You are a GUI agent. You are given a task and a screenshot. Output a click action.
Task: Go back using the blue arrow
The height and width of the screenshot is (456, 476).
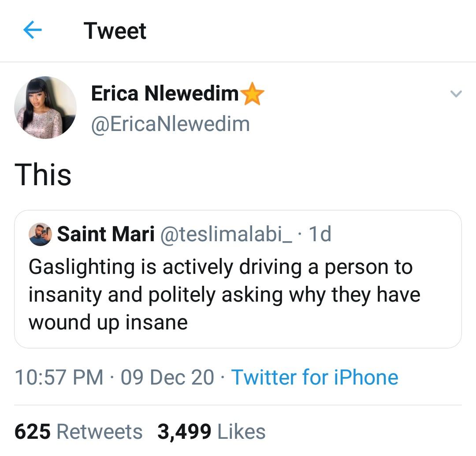[x=32, y=30]
